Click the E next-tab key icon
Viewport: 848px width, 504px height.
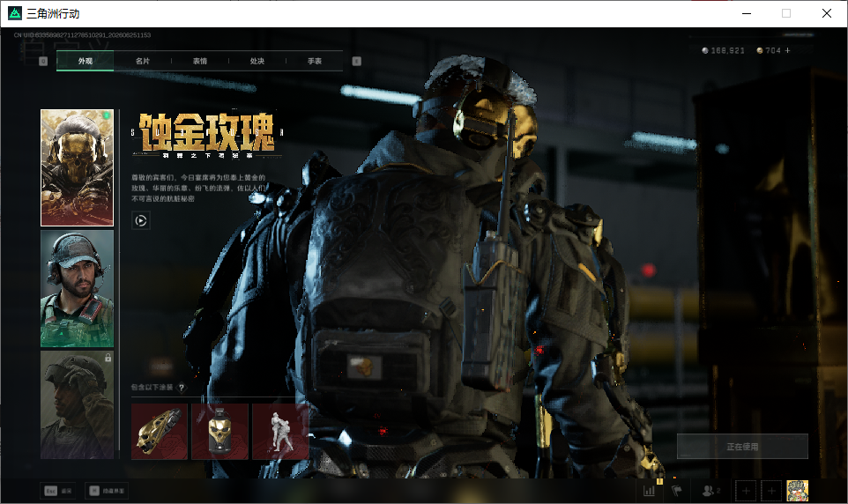click(x=356, y=61)
